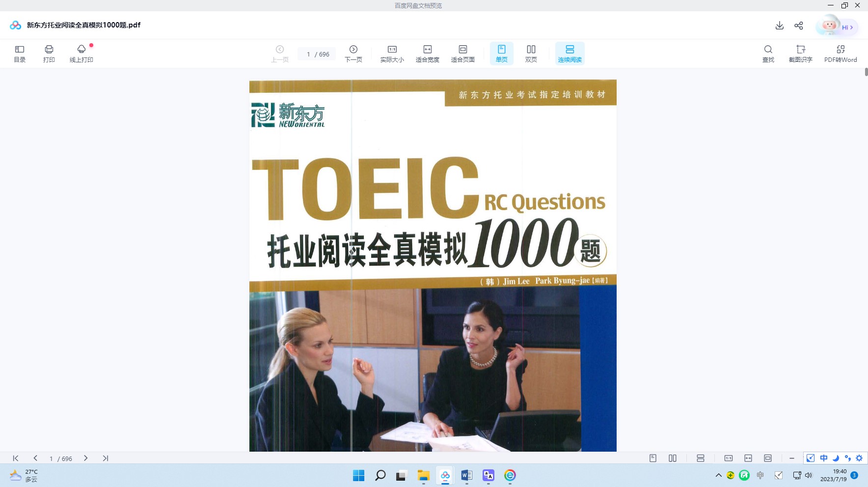Screen dimensions: 868x487
Task: Click the Baidu Netdisk logo beside filename
Action: 15,25
